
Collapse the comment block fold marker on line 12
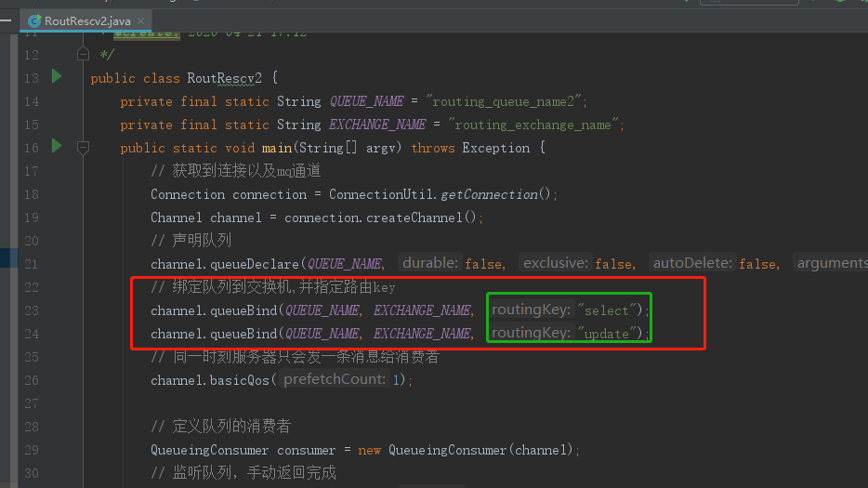point(83,54)
